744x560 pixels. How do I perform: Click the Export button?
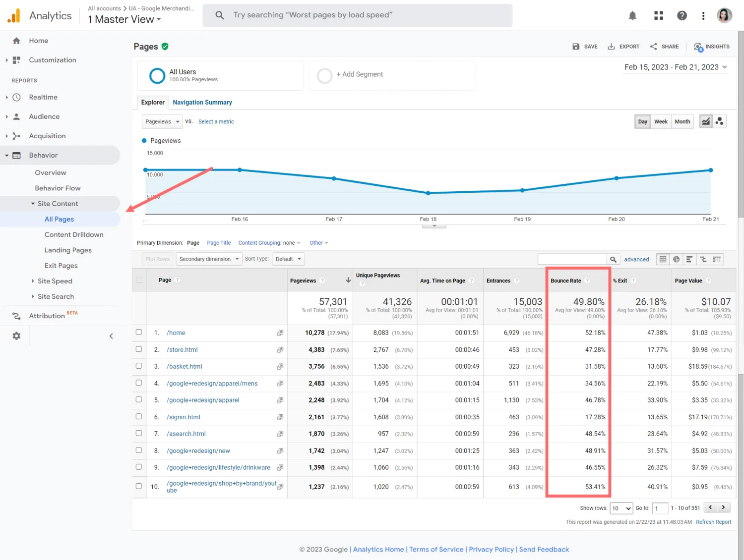(624, 47)
